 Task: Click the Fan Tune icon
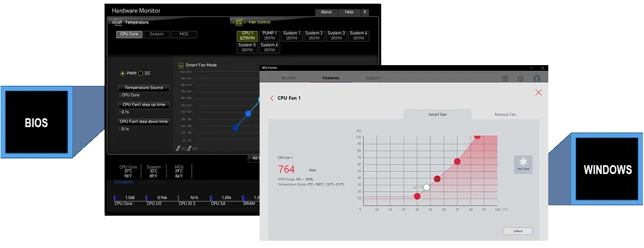523,164
